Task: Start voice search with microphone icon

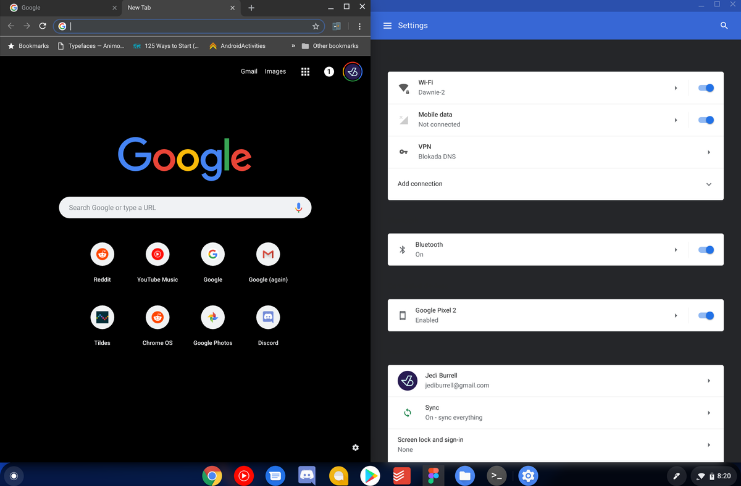Action: pyautogui.click(x=298, y=208)
